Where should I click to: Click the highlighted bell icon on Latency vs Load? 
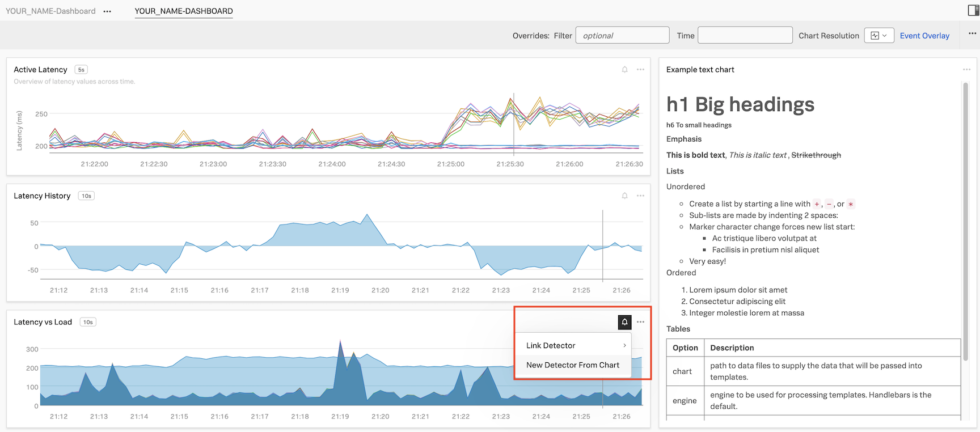coord(624,322)
